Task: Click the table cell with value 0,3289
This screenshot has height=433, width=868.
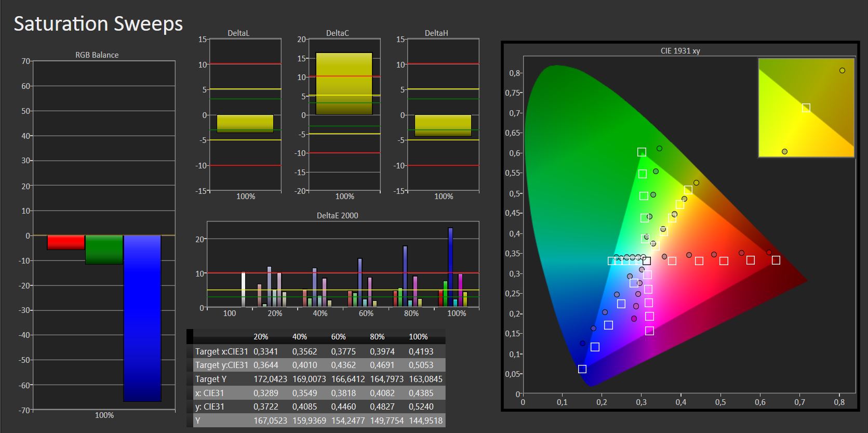Action: coord(265,393)
